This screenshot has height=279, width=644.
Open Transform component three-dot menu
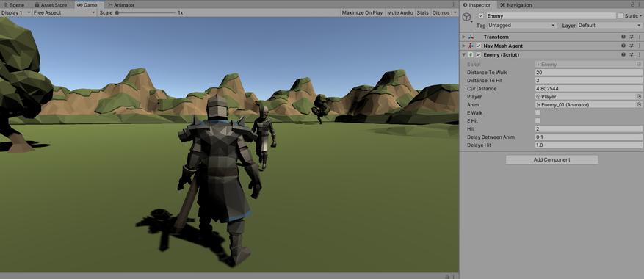[x=639, y=37]
